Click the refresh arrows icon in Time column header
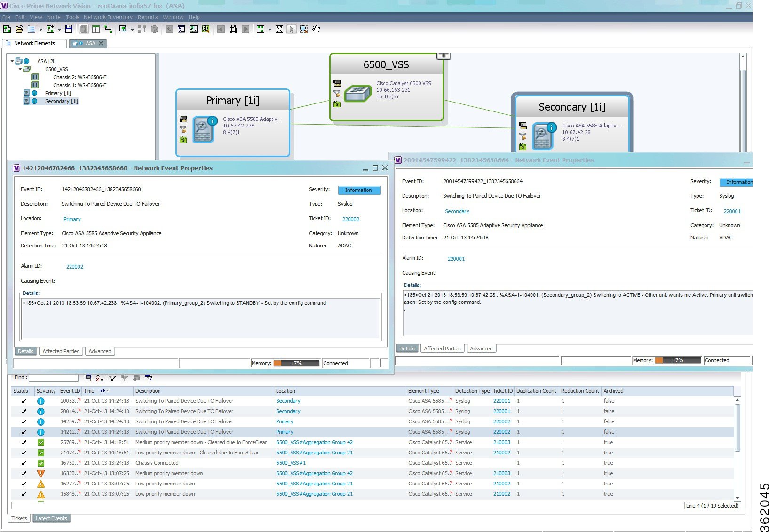 103,391
